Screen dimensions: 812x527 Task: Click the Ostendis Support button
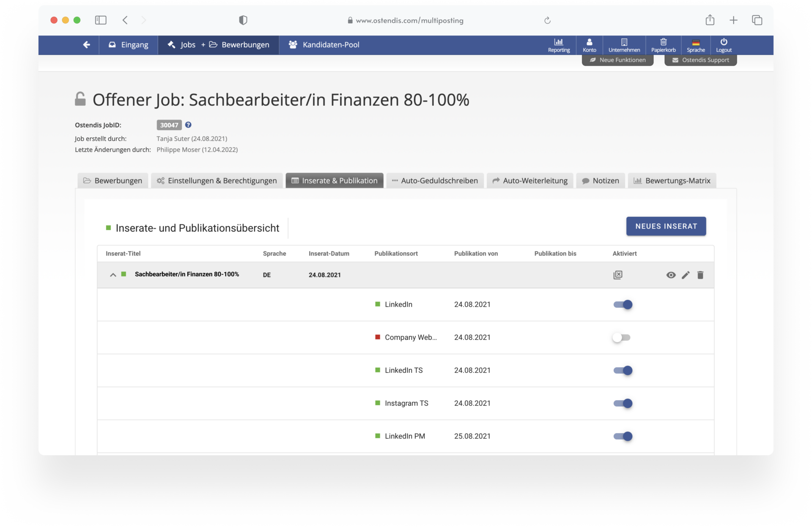click(x=701, y=60)
